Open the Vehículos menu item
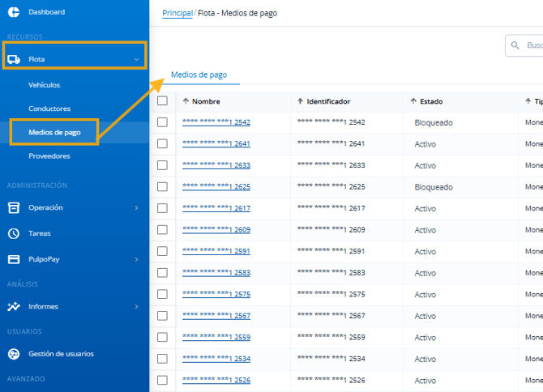The height and width of the screenshot is (392, 543). coord(44,85)
